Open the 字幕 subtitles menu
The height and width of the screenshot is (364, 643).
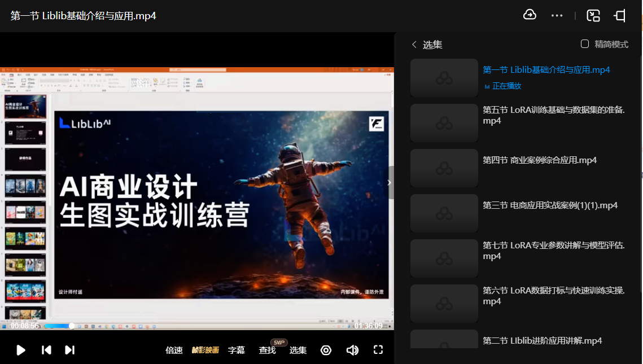click(x=237, y=350)
